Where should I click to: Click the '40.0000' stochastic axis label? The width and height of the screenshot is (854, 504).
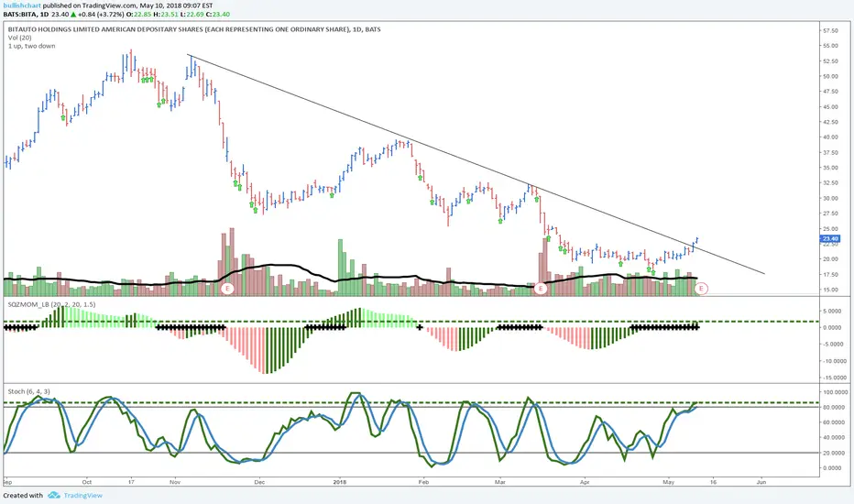click(835, 437)
